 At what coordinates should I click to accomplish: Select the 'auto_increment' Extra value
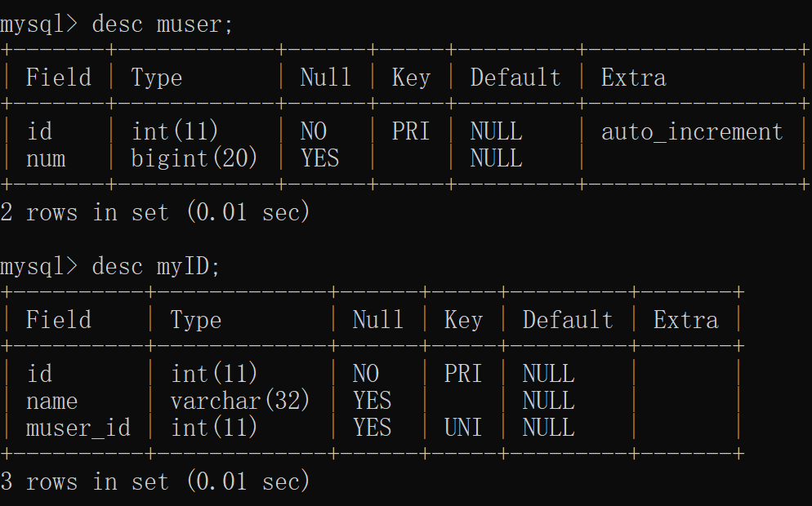pos(692,132)
